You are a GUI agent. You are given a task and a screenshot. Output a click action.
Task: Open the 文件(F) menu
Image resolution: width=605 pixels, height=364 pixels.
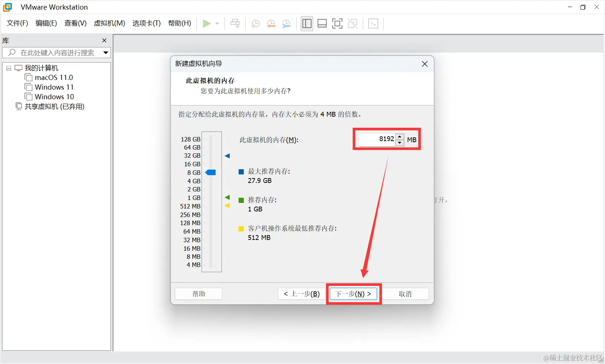[17, 23]
